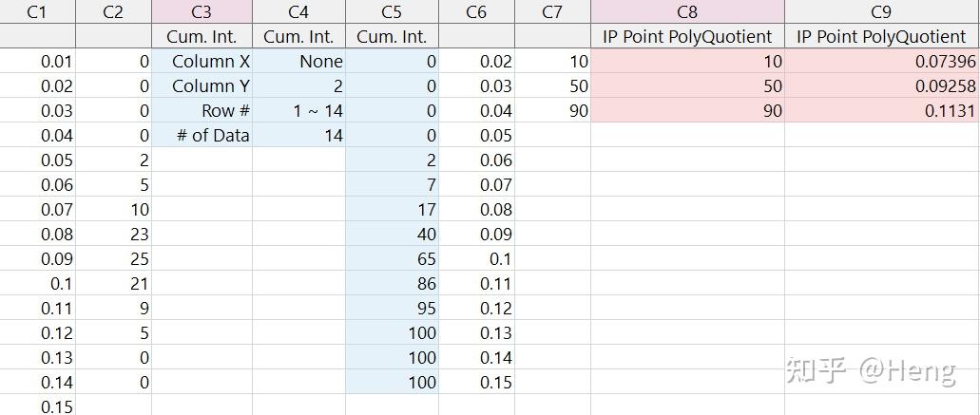Click the 'Column X' label cell
The width and height of the screenshot is (980, 415).
click(x=202, y=62)
